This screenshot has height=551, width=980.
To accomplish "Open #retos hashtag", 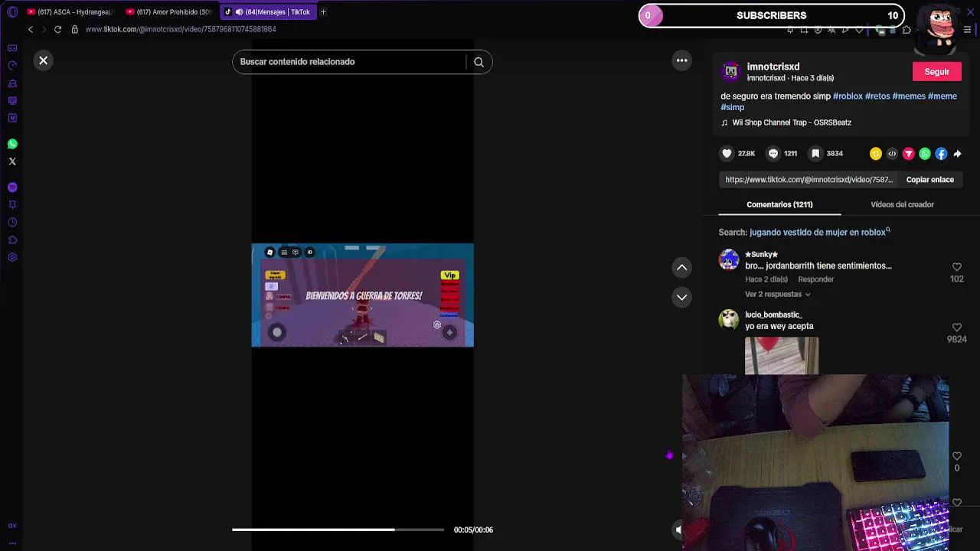I will click(x=877, y=96).
